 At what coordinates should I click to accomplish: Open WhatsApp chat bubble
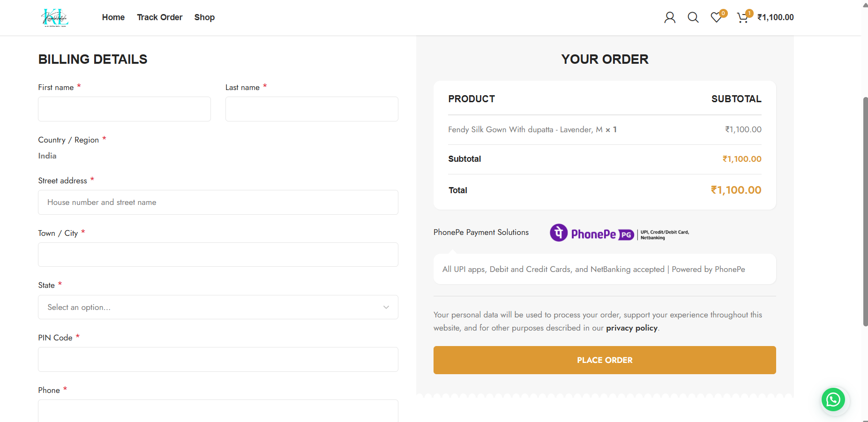pos(833,399)
